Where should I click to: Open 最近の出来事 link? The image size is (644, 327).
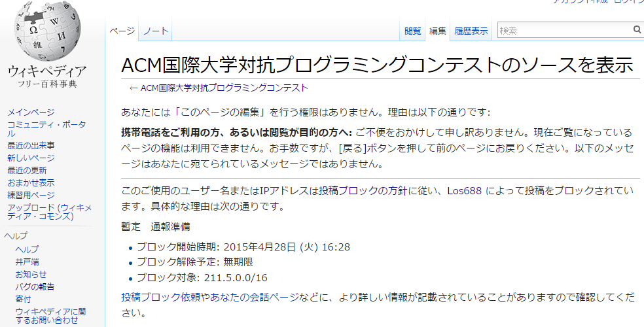tap(31, 146)
